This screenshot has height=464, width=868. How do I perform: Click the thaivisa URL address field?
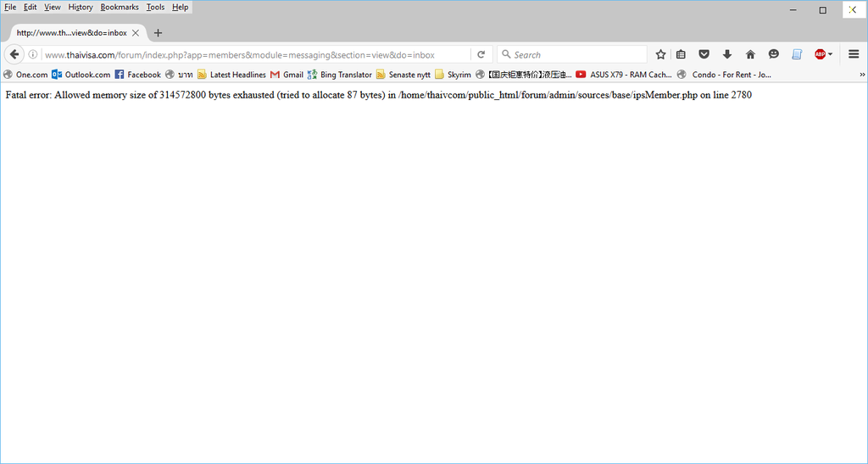click(254, 55)
